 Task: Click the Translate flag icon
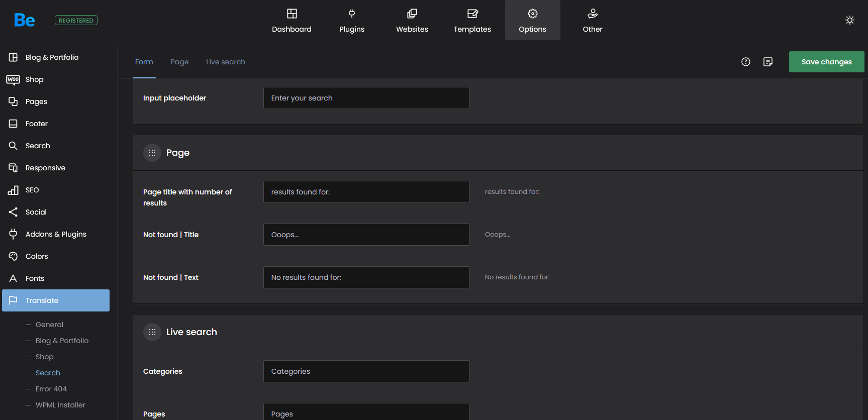[x=13, y=300]
